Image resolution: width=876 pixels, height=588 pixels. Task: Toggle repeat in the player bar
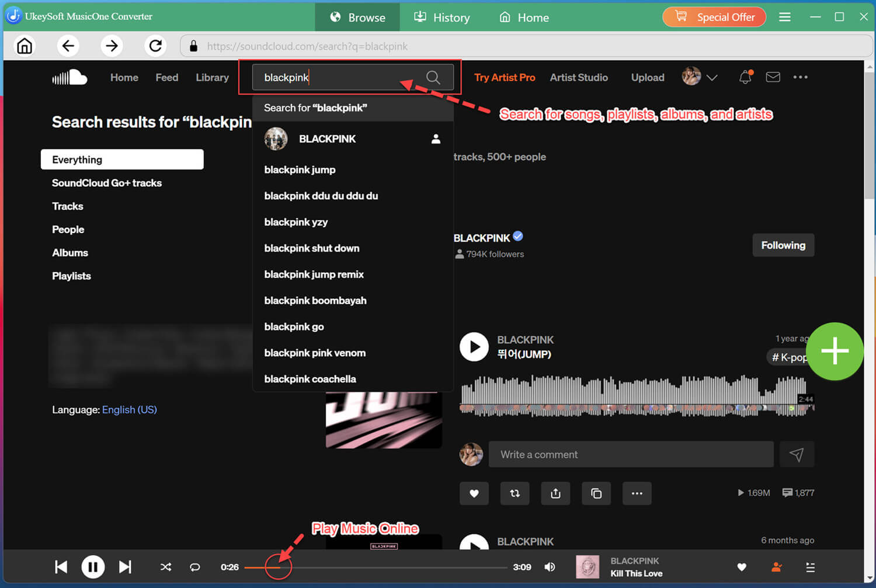(195, 567)
